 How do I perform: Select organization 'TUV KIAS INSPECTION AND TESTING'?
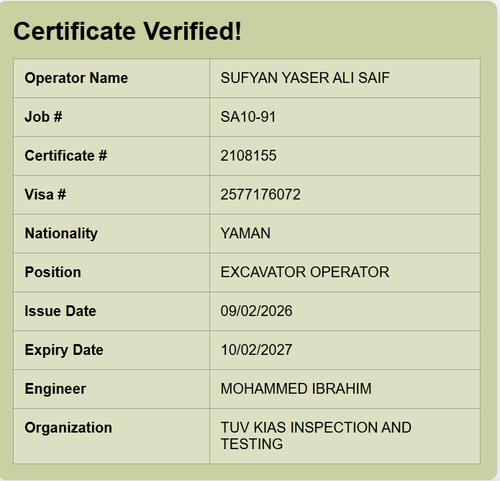point(316,436)
